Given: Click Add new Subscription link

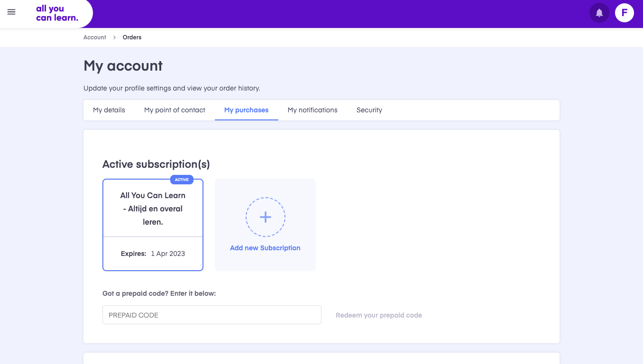Looking at the screenshot, I should pyautogui.click(x=265, y=248).
